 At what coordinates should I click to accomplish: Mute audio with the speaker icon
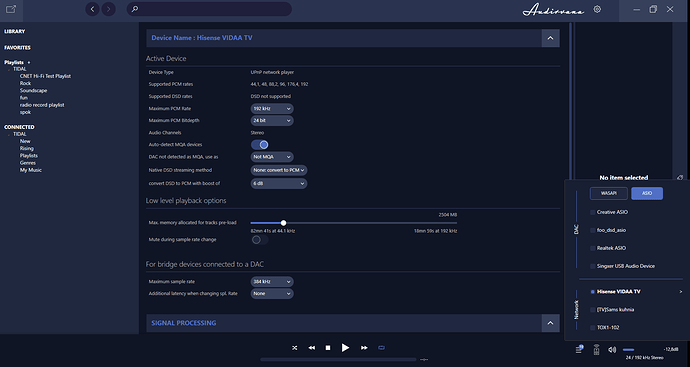click(612, 349)
